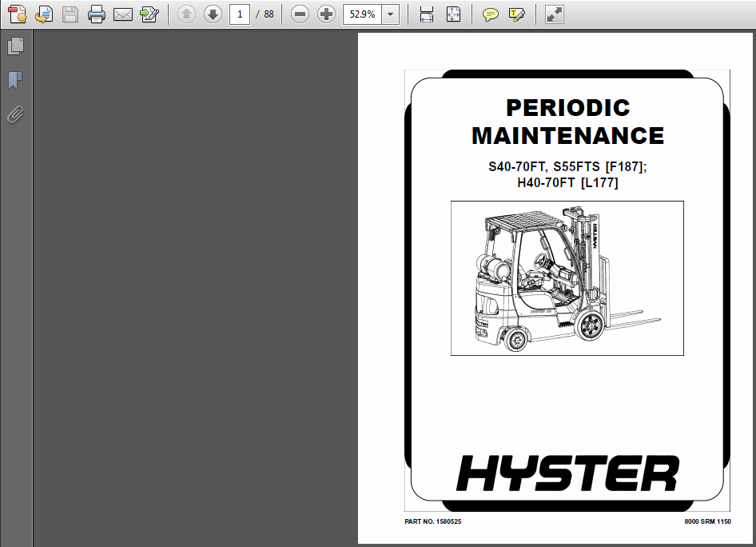The width and height of the screenshot is (756, 547).
Task: Send file by email envelope icon
Action: coord(123,14)
